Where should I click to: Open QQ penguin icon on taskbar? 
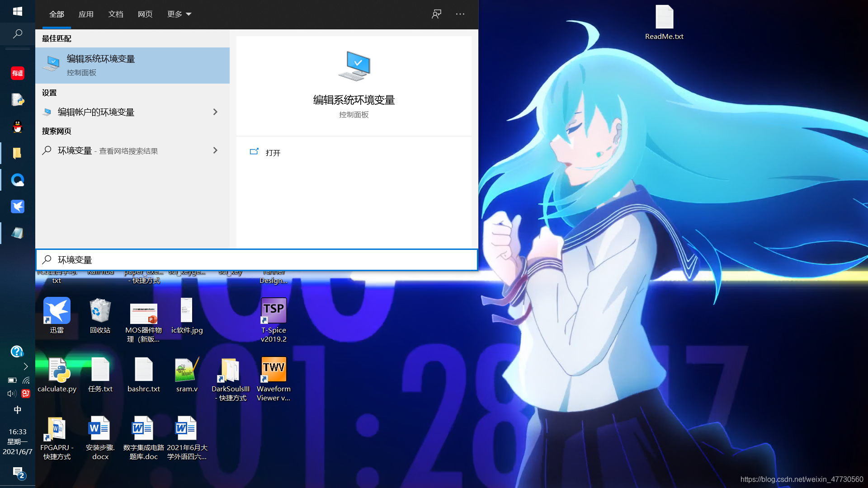17,127
